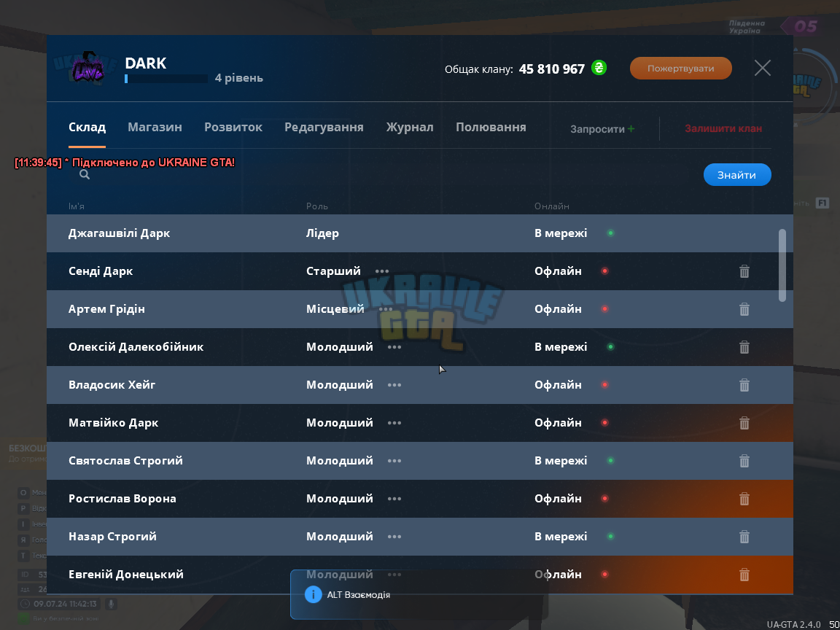Click В мережі status of Назар Строгий
840x630 pixels.
point(561,536)
